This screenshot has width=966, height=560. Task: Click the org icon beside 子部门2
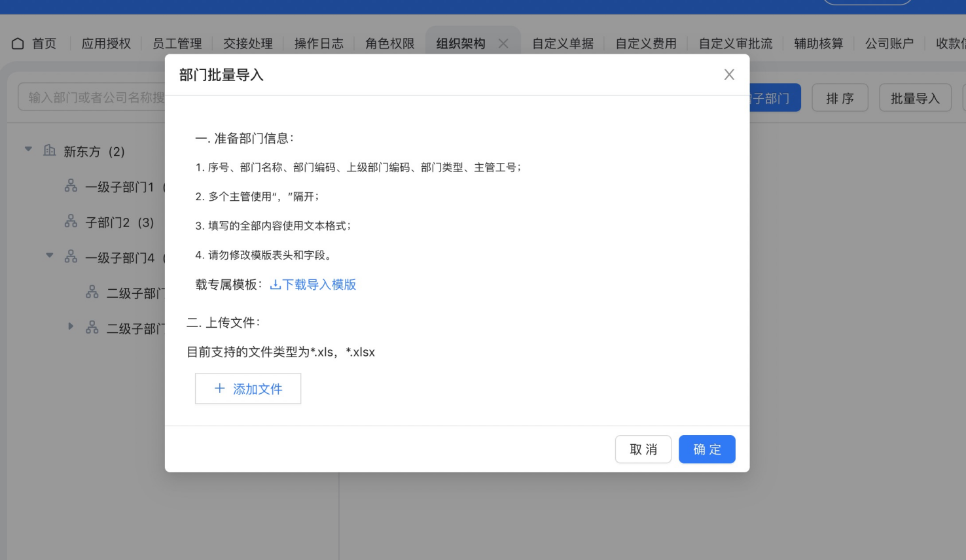click(71, 221)
